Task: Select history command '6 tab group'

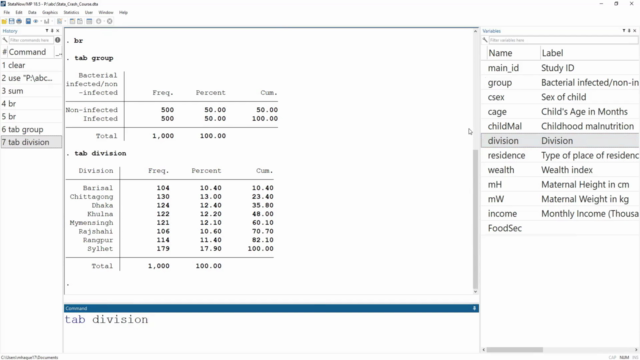Action: 31,129
